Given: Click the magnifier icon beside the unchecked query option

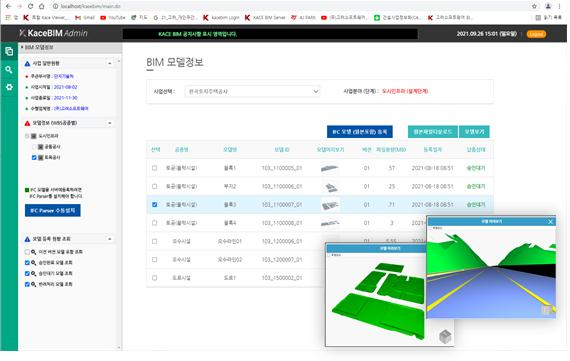Looking at the screenshot, I should click(33, 252).
